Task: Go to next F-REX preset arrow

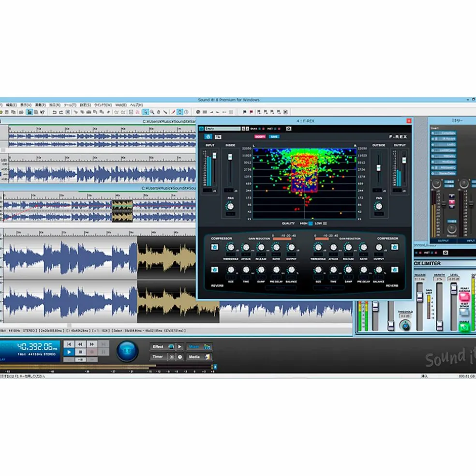Action: pyautogui.click(x=247, y=129)
